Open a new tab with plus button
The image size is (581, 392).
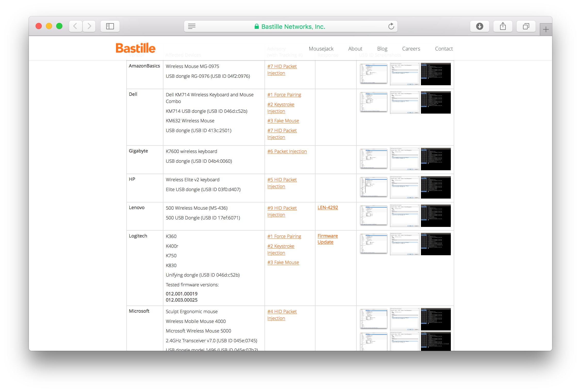(x=546, y=30)
